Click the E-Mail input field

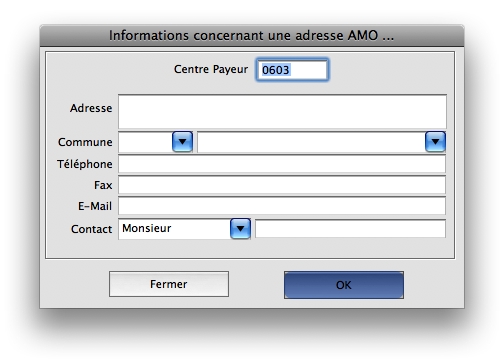(282, 206)
